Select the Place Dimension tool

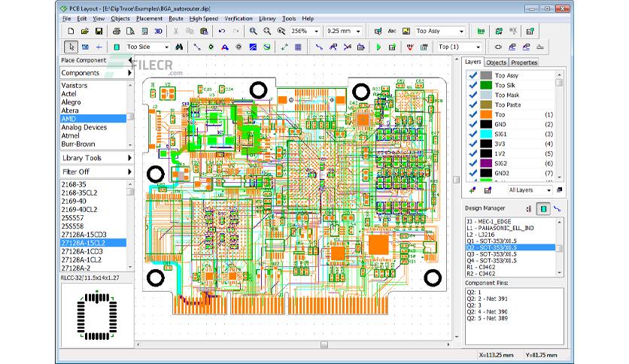[x=284, y=47]
